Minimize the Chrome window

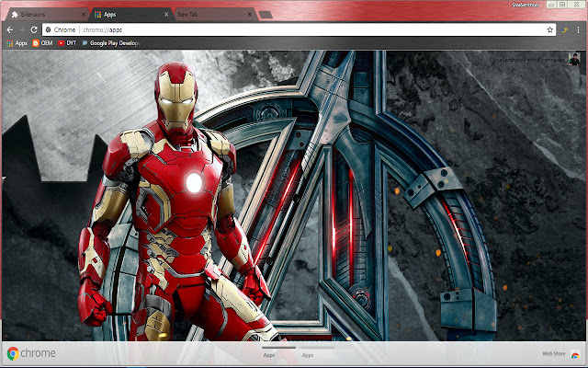pos(551,5)
